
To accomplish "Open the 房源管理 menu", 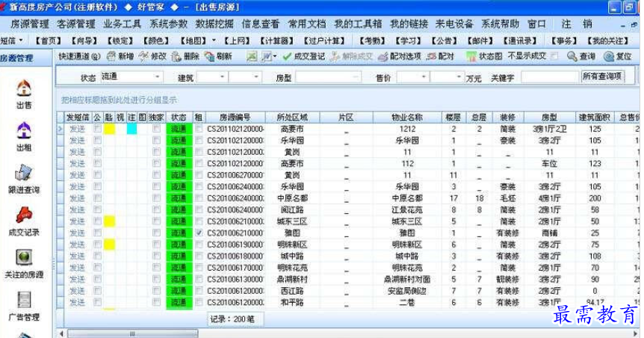I will (30, 24).
